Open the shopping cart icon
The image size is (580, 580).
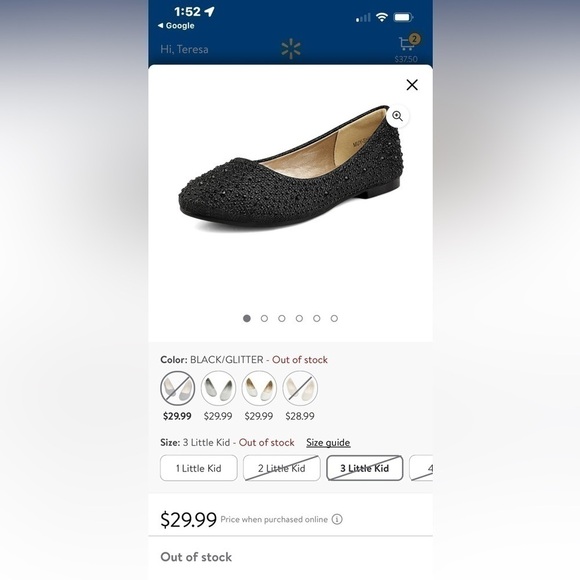click(408, 44)
